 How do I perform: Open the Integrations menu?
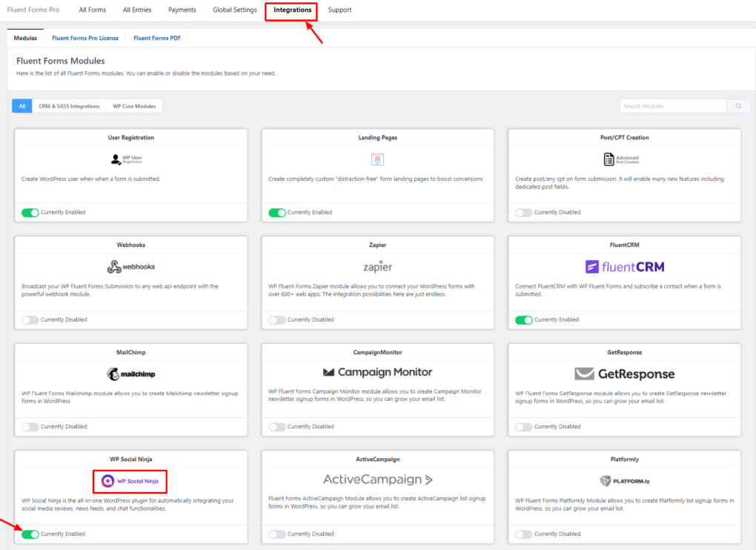click(292, 10)
